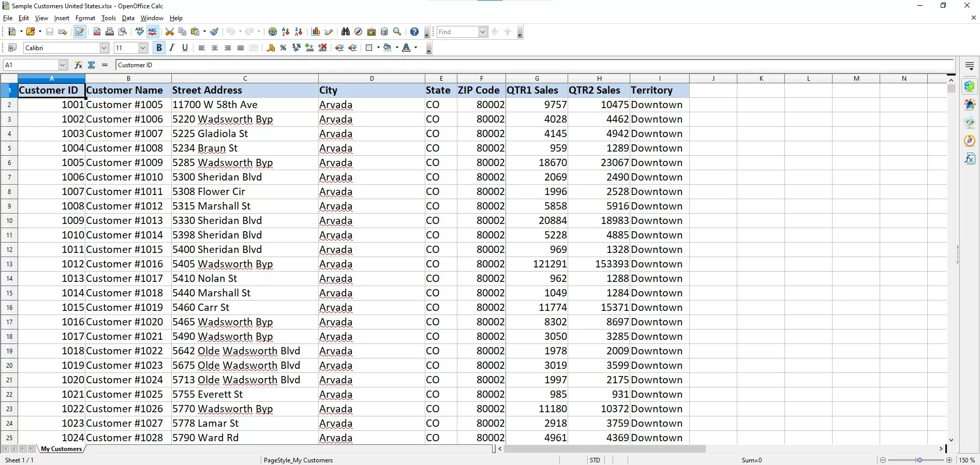Sort Descending Z to A
Screen dimensions: 980x465
[x=299, y=32]
